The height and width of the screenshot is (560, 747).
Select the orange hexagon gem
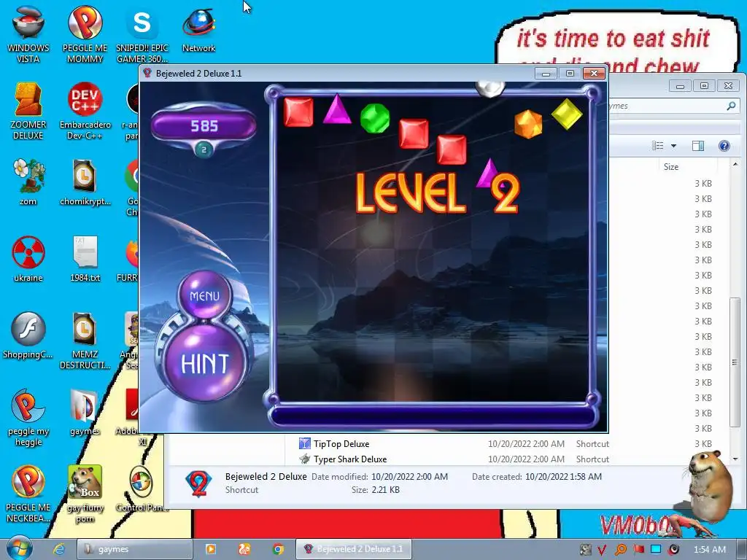coord(528,124)
